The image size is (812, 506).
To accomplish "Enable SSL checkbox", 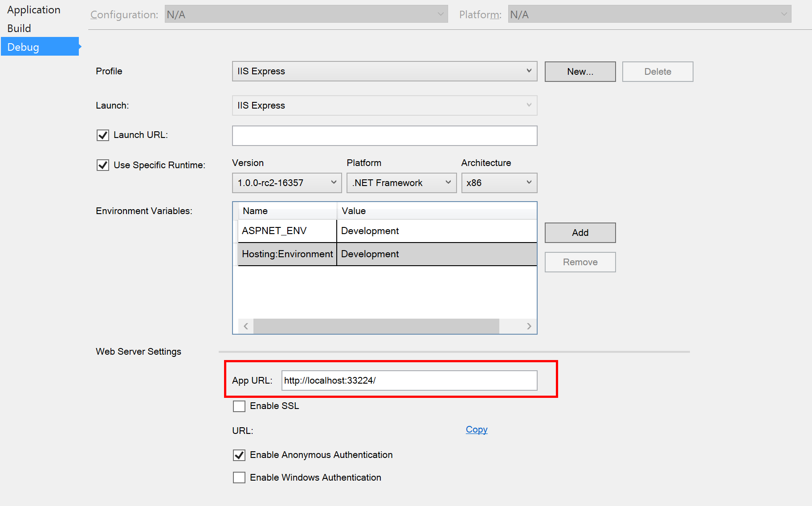I will tap(239, 406).
